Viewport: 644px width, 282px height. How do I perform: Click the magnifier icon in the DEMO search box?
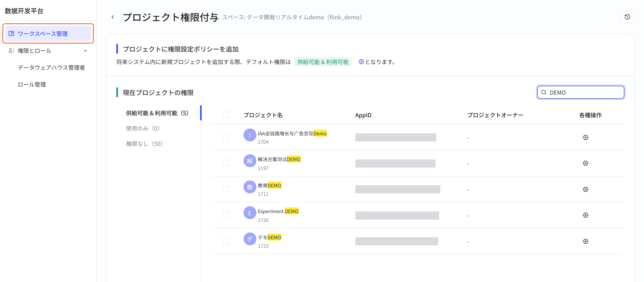(544, 92)
